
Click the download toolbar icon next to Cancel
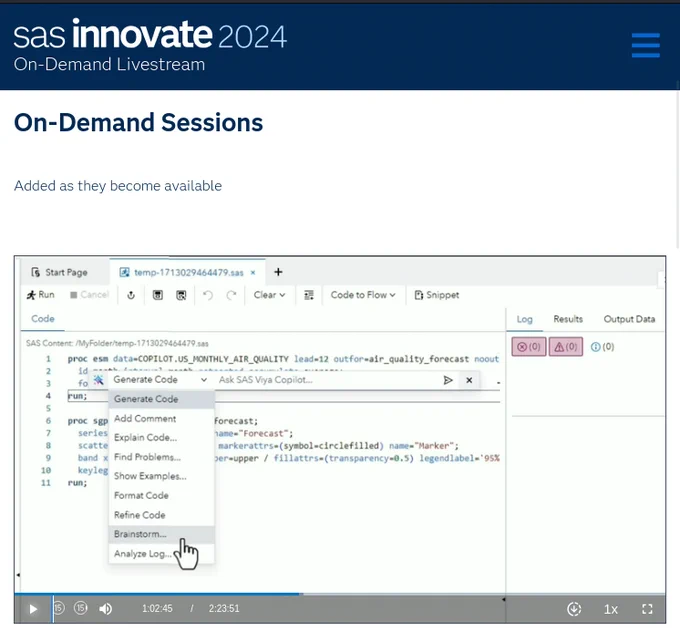[131, 295]
